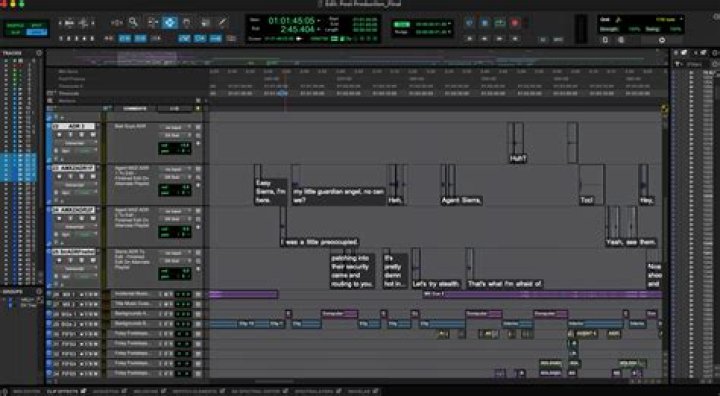Select the Timecode 2 ruler
Screen dimensions: 720x396
[x=71, y=86]
